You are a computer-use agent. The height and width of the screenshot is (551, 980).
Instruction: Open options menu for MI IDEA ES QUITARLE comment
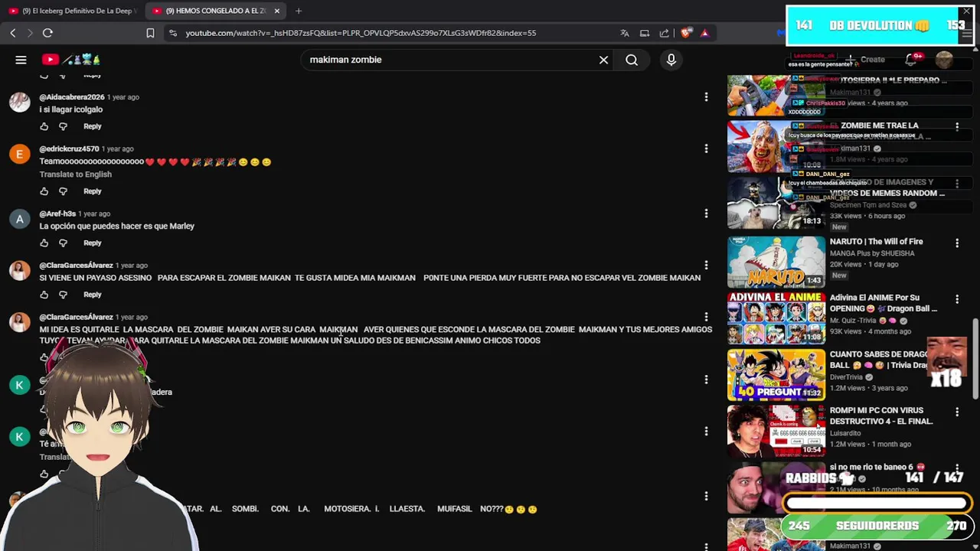[706, 316]
